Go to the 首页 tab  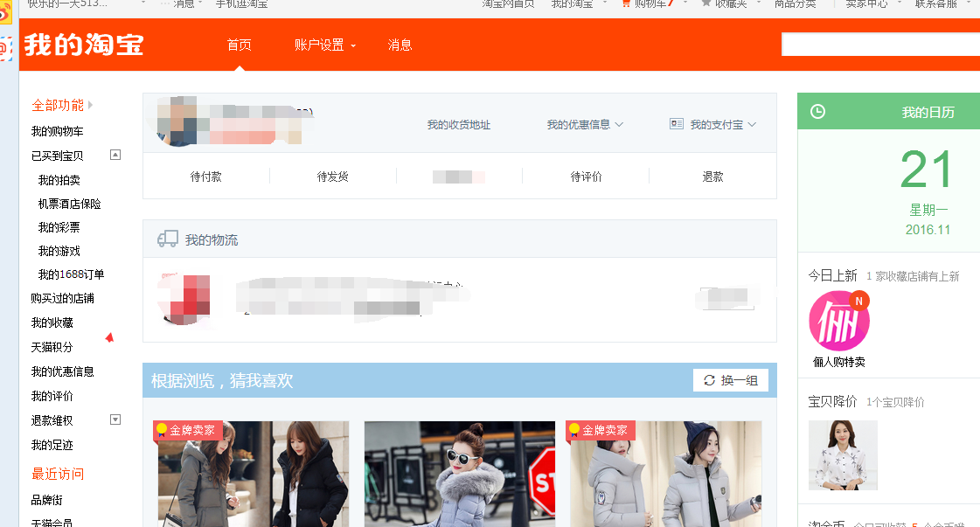[240, 45]
